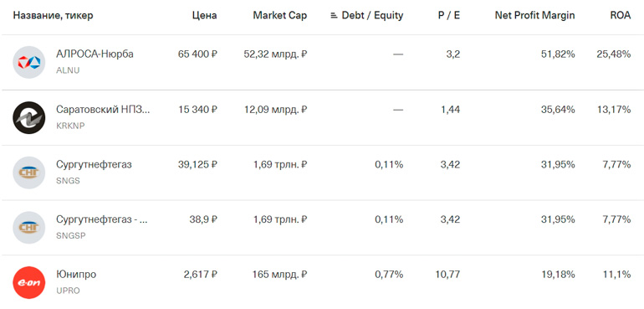Select the UPRO ticker label
This screenshot has width=644, height=309.
(68, 291)
